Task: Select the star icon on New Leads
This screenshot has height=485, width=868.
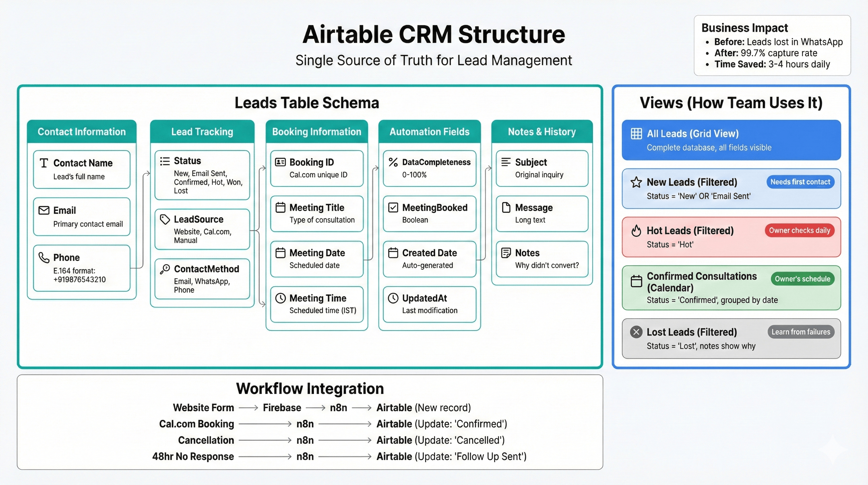Action: (x=636, y=182)
